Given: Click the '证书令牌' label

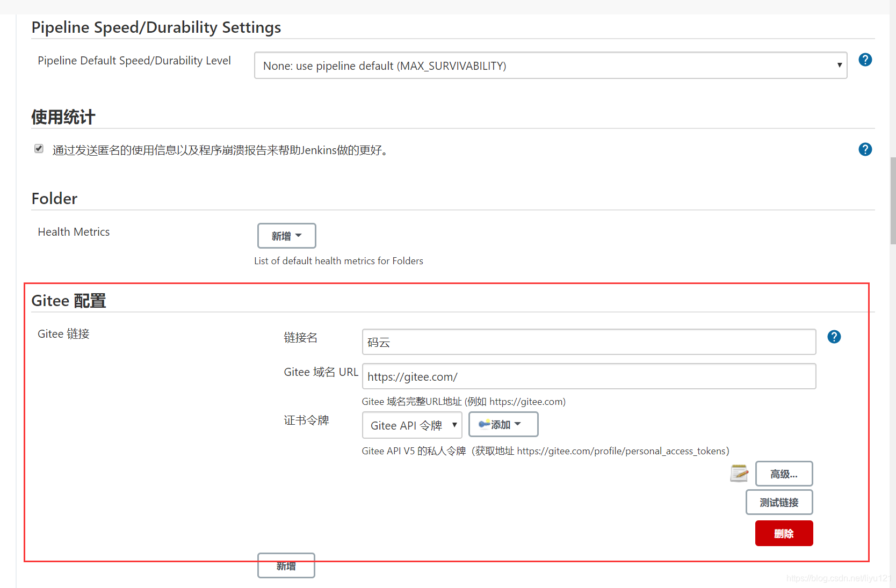Looking at the screenshot, I should tap(306, 420).
